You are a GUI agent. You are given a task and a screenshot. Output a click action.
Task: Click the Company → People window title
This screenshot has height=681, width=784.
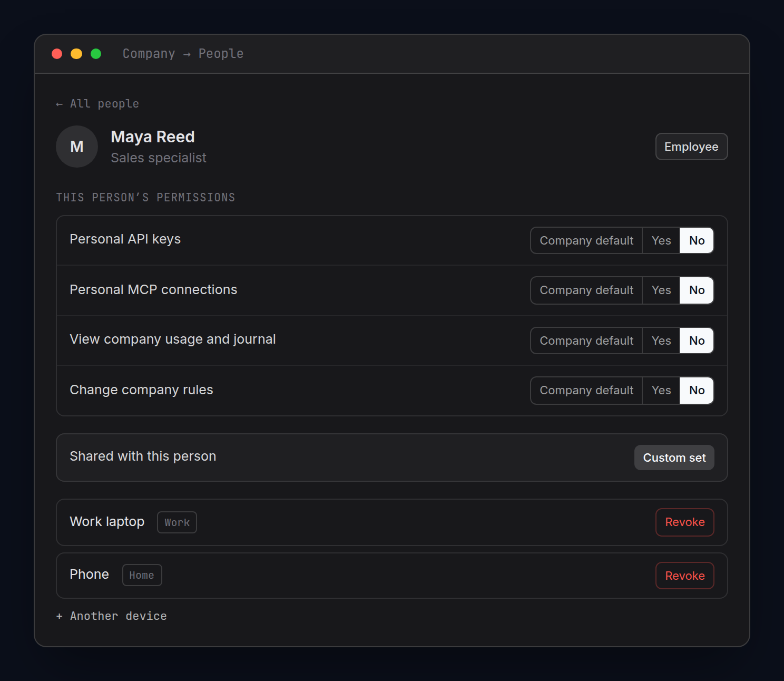point(183,54)
